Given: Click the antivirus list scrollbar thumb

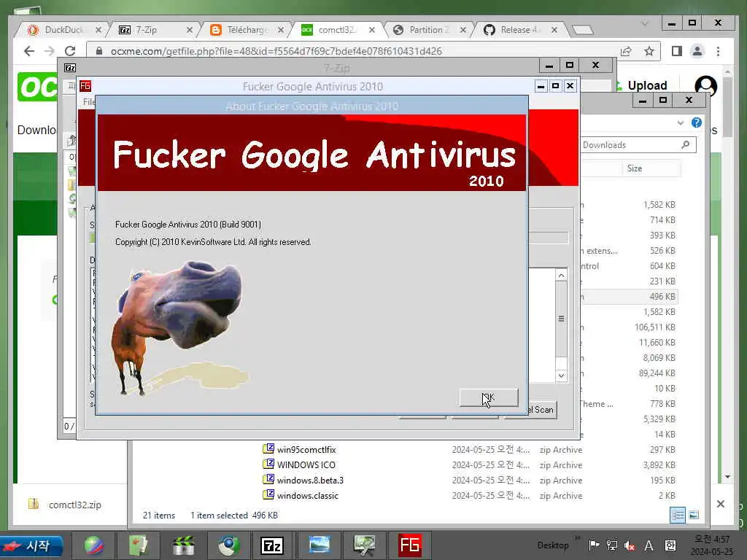Looking at the screenshot, I should click(x=561, y=319).
